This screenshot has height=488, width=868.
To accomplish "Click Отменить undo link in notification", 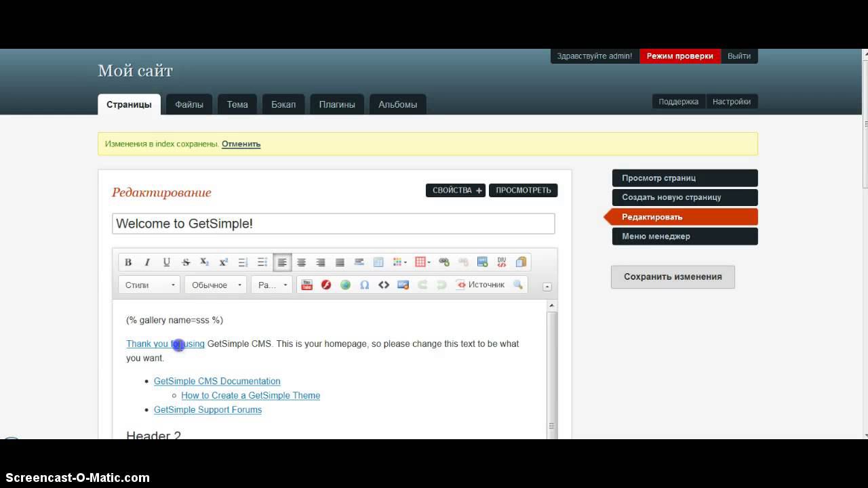I will [x=241, y=144].
